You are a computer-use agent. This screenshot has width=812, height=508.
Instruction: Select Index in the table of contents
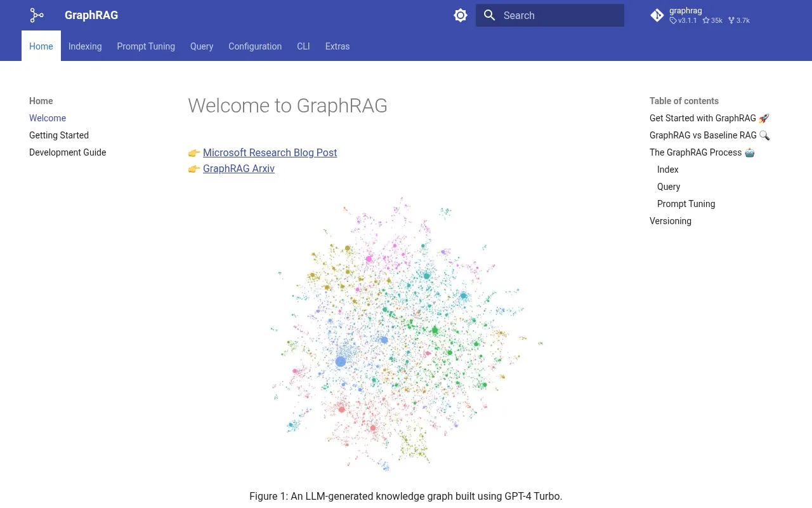click(668, 170)
